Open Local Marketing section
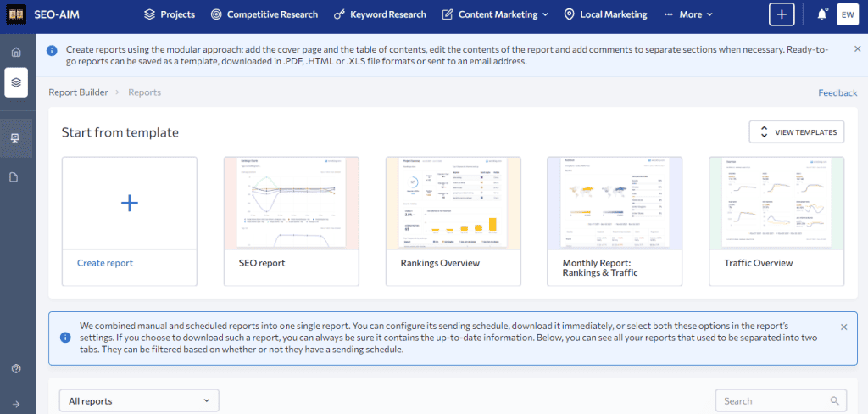 (x=605, y=14)
